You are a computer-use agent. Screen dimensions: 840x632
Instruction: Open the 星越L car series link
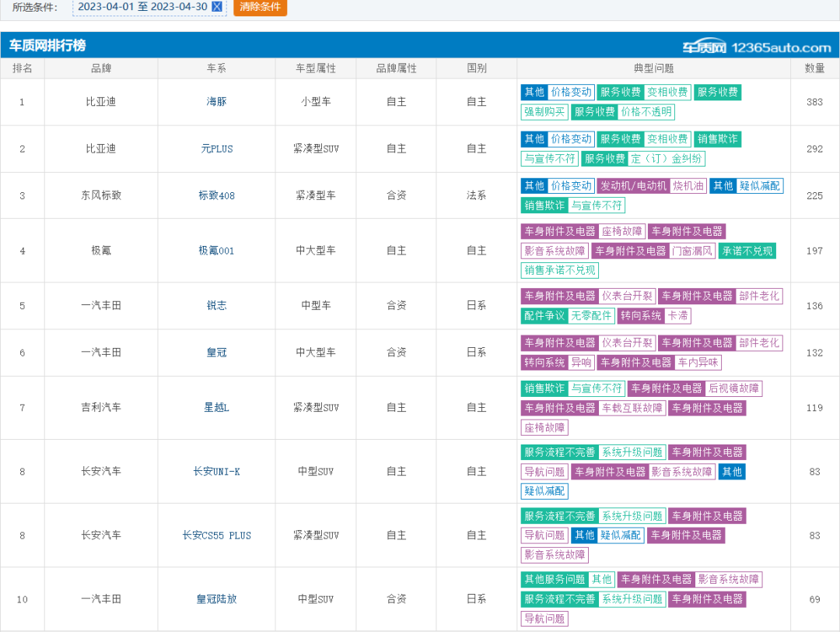point(216,407)
